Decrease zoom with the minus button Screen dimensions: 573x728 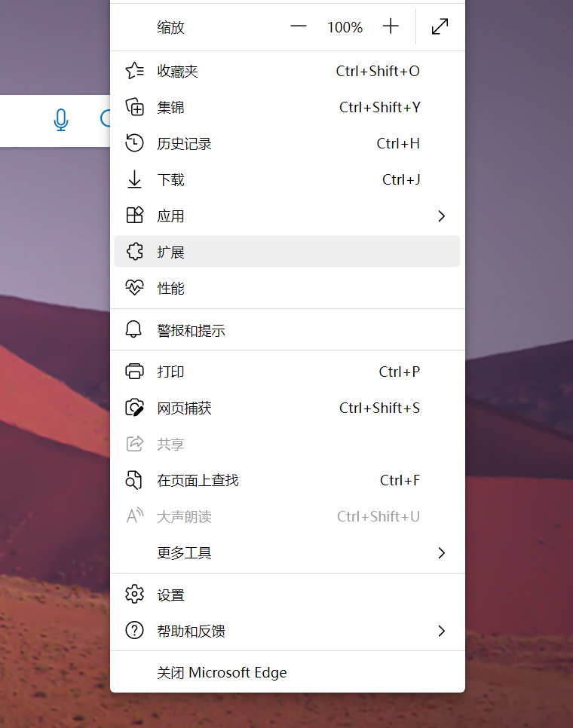coord(298,26)
